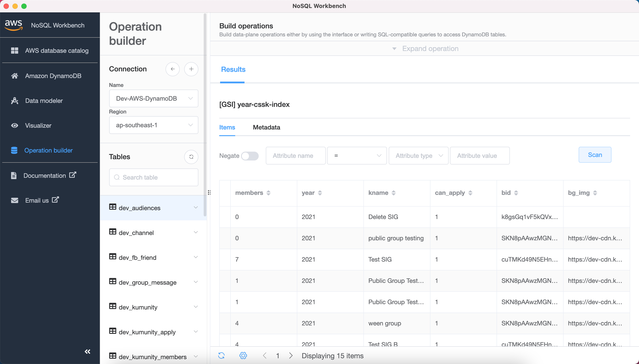The image size is (639, 364).
Task: Click the tables panel vertical scrollbar
Action: (x=205, y=115)
